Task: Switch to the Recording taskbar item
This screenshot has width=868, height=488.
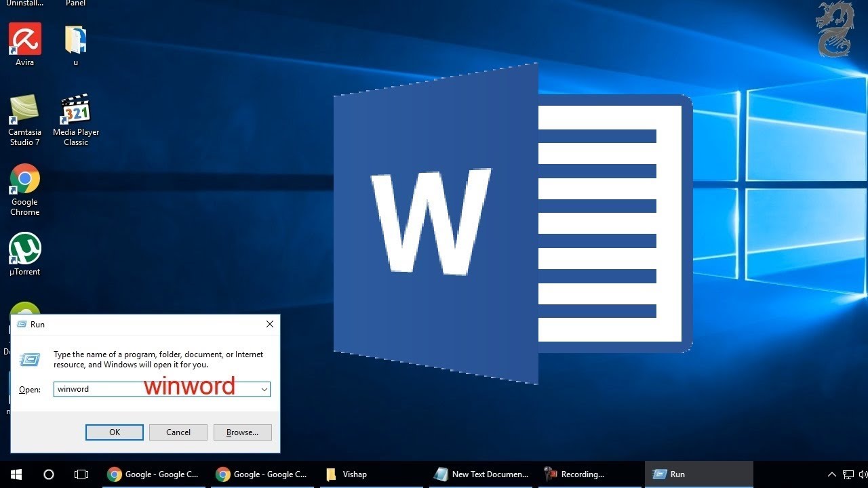Action: pyautogui.click(x=590, y=474)
